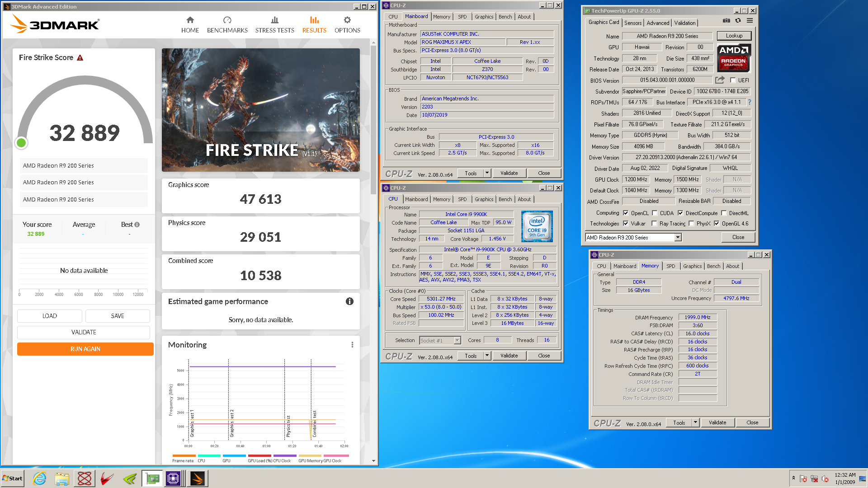
Task: Expand Tools arrow in Mainboard CPU-Z window
Action: (487, 173)
